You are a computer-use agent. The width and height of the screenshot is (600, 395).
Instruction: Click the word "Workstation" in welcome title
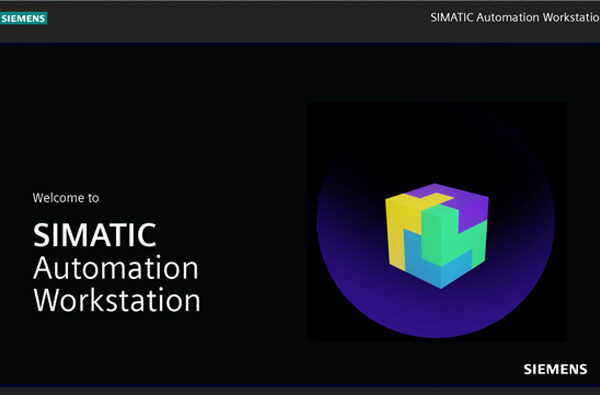(117, 300)
